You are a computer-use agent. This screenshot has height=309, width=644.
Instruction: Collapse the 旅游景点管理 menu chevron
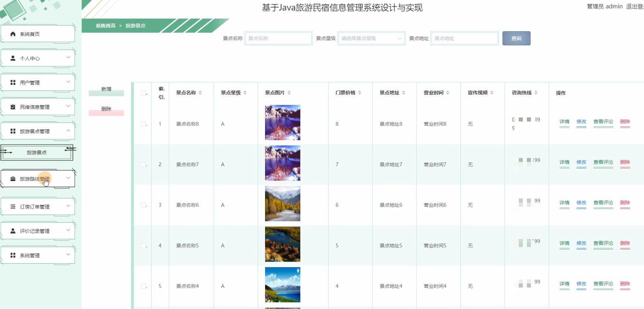[x=68, y=131]
